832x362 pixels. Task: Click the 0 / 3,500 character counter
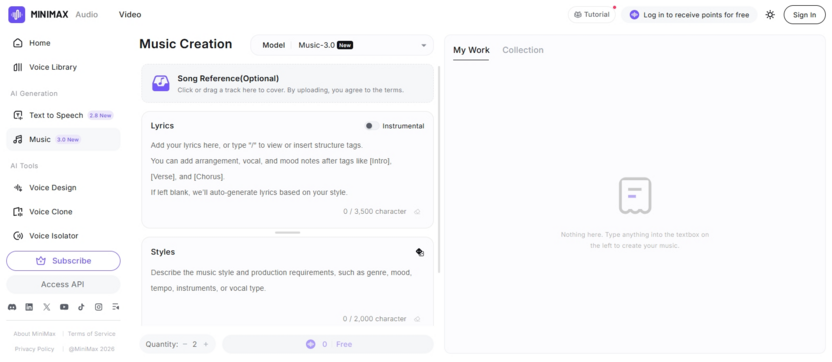point(375,212)
